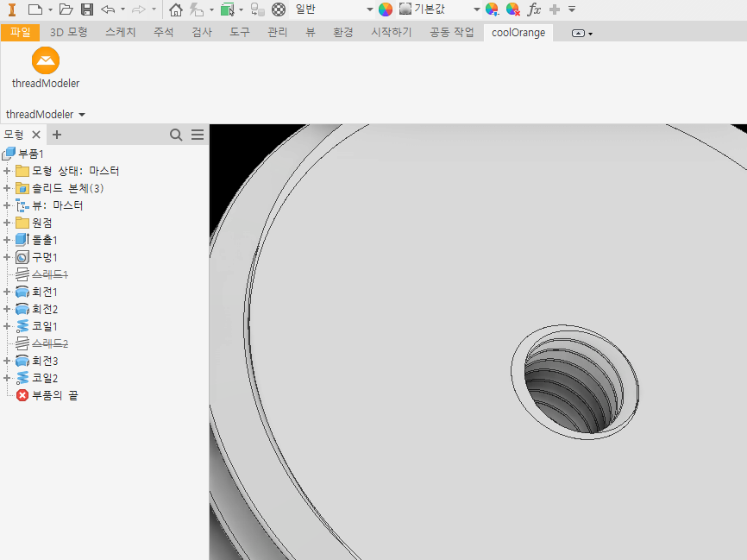Close the 모형 browser tab
This screenshot has height=560, width=747.
point(36,135)
